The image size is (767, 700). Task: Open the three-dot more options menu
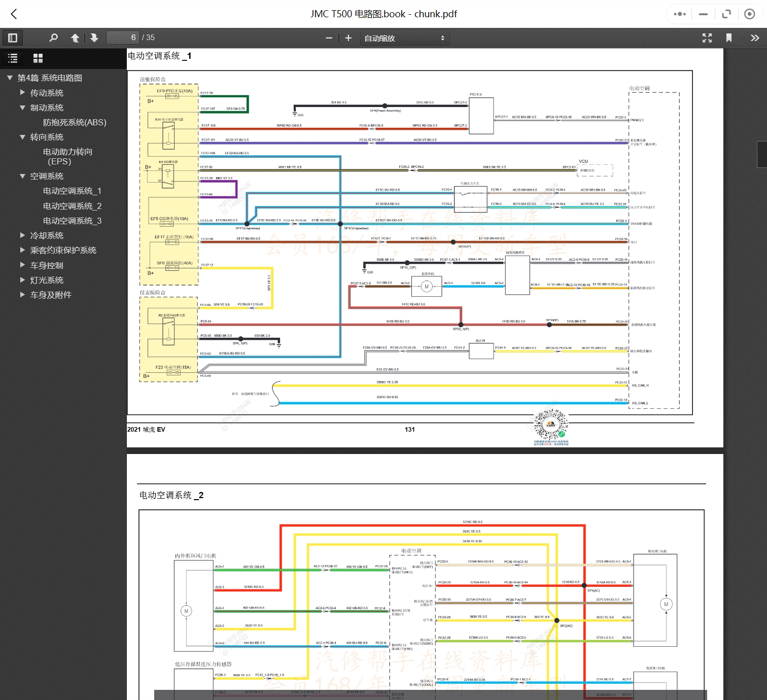point(679,14)
